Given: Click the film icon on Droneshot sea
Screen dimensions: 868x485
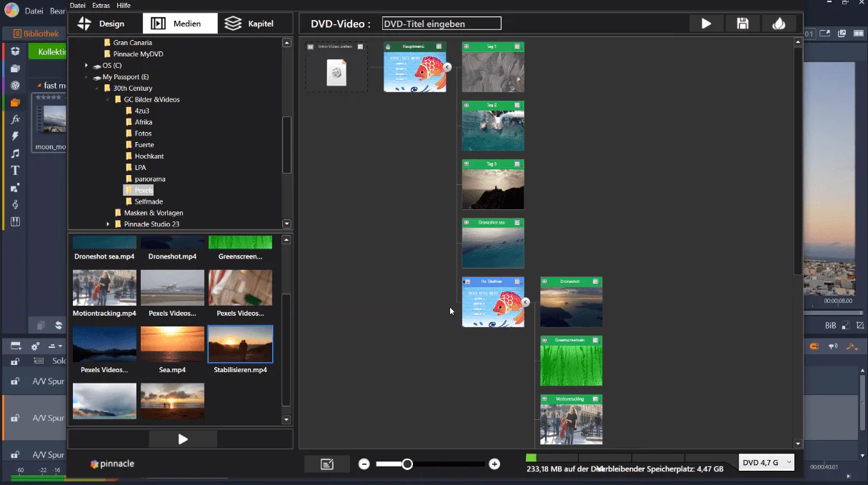Looking at the screenshot, I should point(467,223).
